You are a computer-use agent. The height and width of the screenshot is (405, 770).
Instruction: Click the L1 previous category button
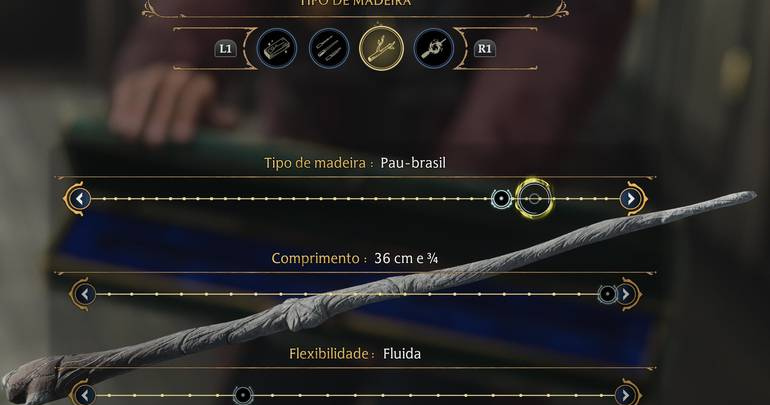(x=225, y=49)
